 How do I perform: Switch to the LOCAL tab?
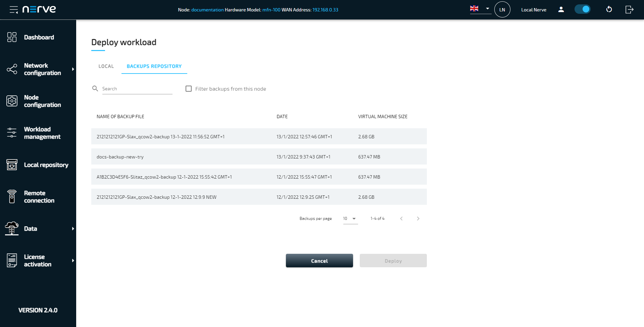106,66
